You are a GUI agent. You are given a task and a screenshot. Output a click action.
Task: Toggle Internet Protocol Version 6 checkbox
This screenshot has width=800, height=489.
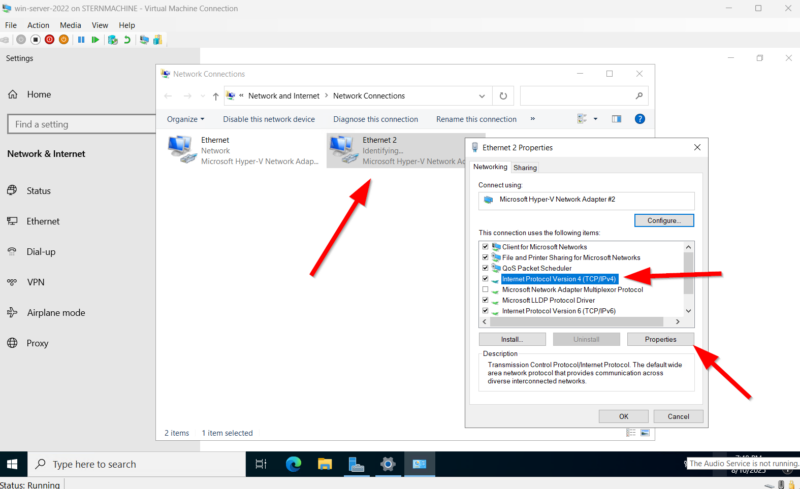point(485,310)
